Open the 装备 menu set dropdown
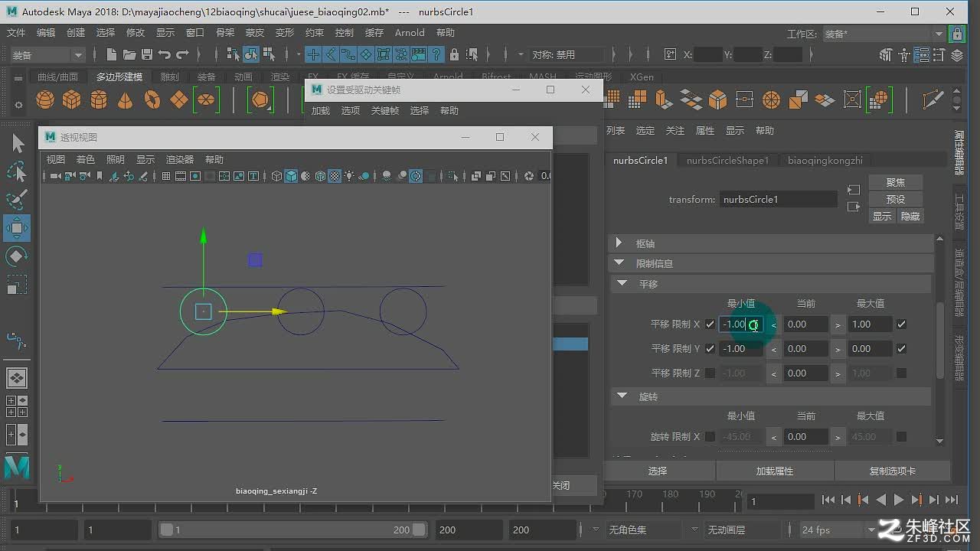Image resolution: width=980 pixels, height=551 pixels. click(47, 55)
